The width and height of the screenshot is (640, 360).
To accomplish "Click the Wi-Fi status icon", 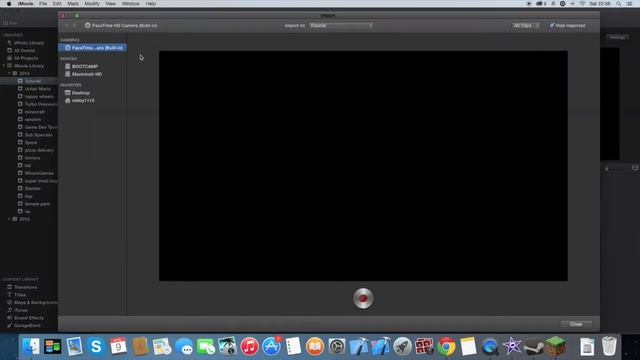I will tap(582, 4).
